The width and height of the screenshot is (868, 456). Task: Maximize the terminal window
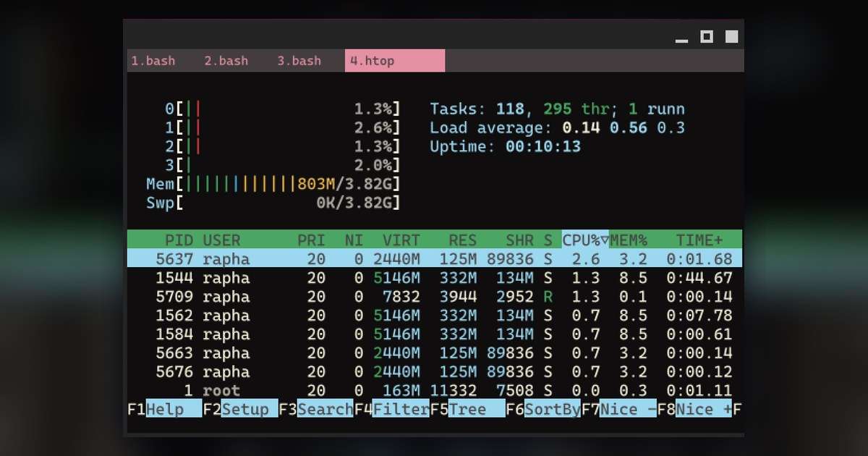(707, 37)
